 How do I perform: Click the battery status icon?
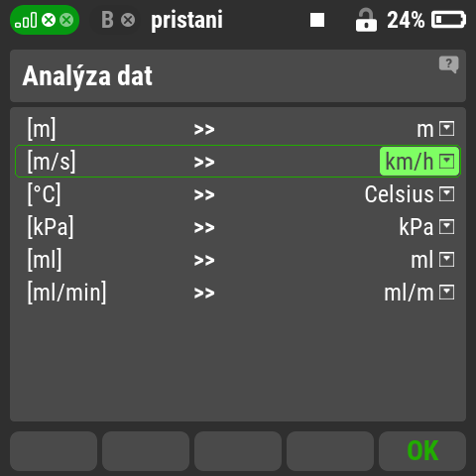tap(448, 20)
